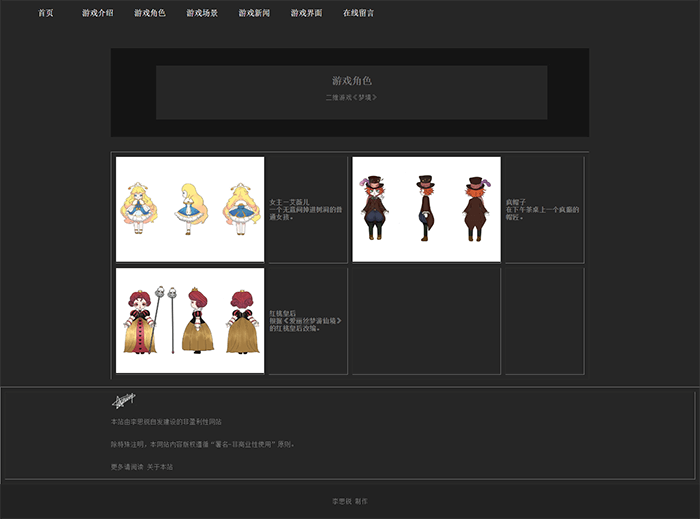This screenshot has height=519, width=700.
Task: Navigate to the 游戏场景 page
Action: click(202, 13)
